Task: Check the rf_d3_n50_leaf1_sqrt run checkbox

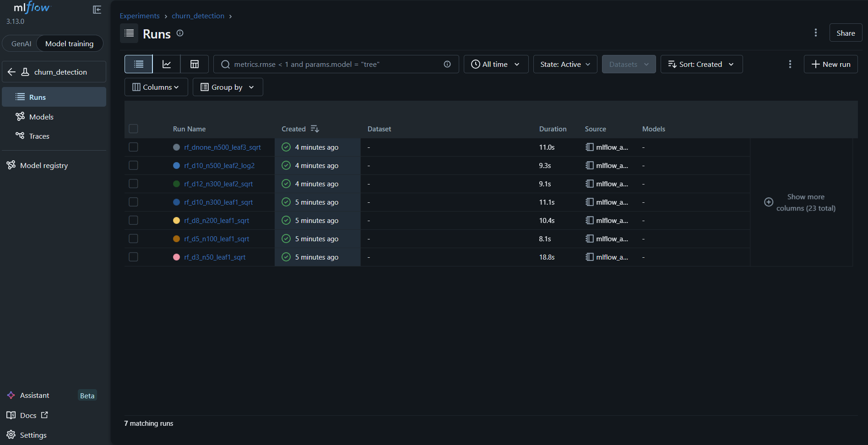Action: pyautogui.click(x=133, y=257)
